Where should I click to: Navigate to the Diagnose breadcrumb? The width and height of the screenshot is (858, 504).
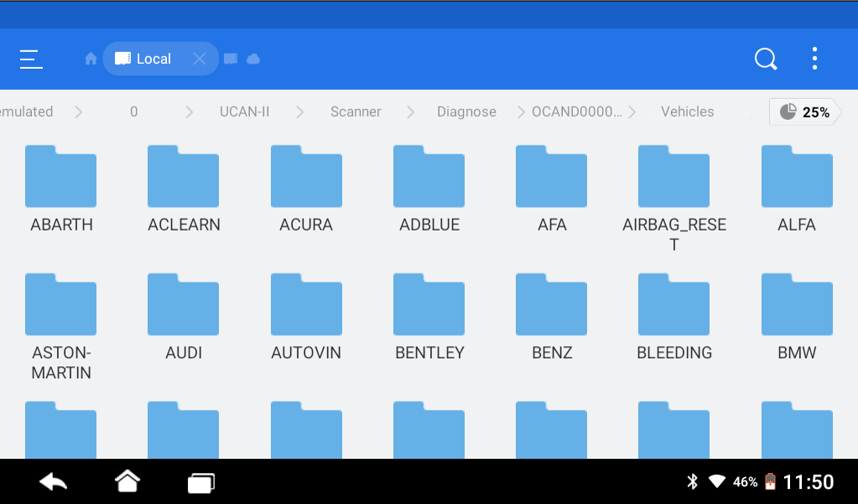click(x=467, y=112)
